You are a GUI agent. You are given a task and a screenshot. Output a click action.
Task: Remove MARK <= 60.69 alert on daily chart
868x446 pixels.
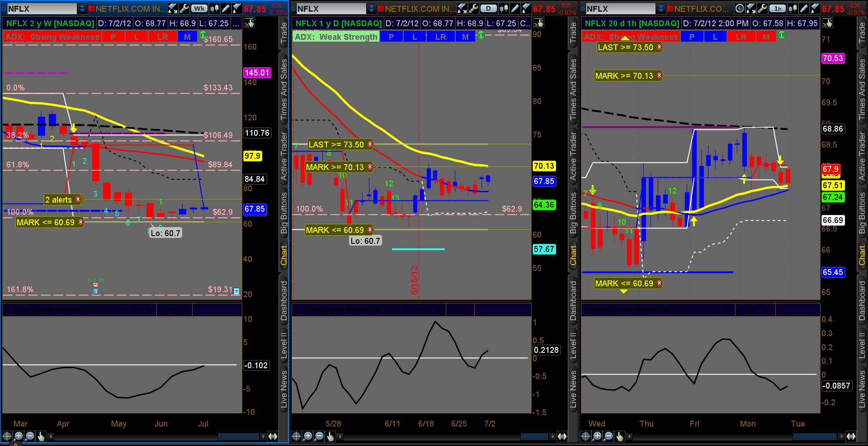[370, 230]
